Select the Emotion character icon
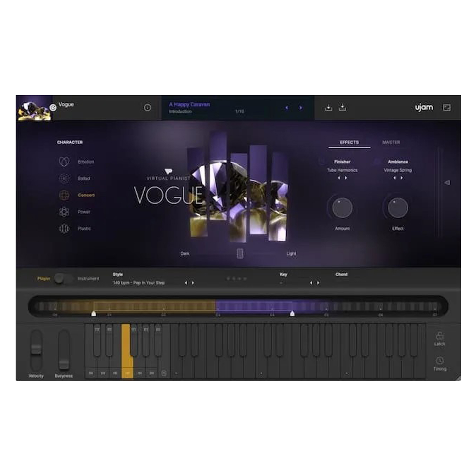The width and height of the screenshot is (476, 476). (64, 162)
